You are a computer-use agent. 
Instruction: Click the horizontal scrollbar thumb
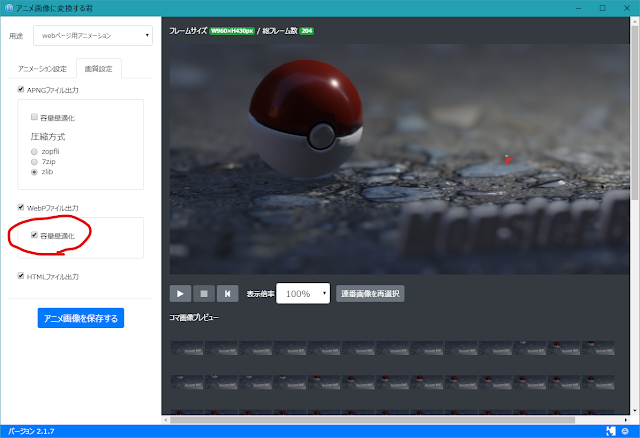tap(372, 420)
